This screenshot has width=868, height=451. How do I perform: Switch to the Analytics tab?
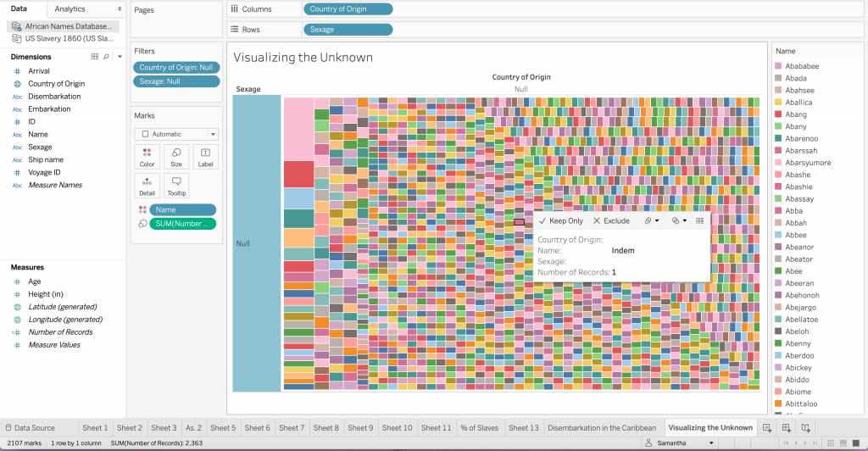click(70, 8)
